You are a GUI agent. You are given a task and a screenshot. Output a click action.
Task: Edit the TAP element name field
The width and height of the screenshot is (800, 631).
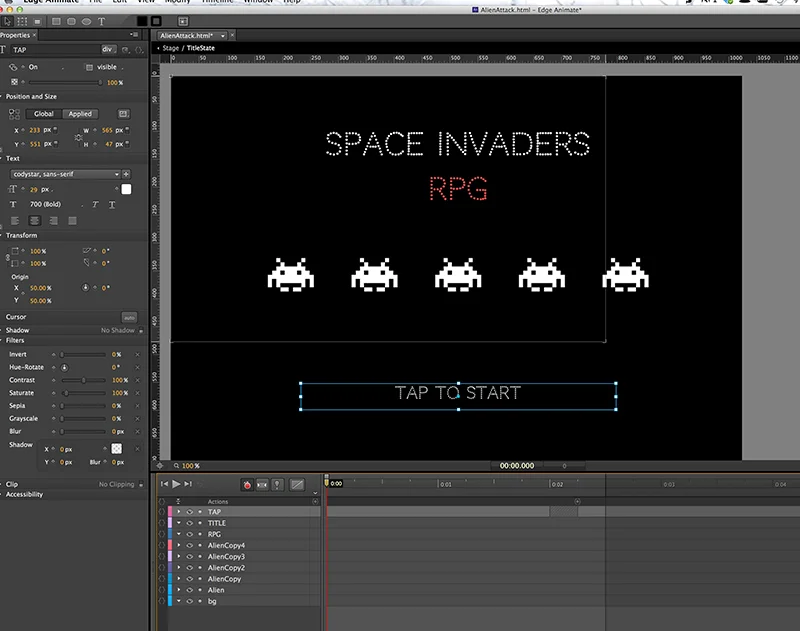(55, 49)
